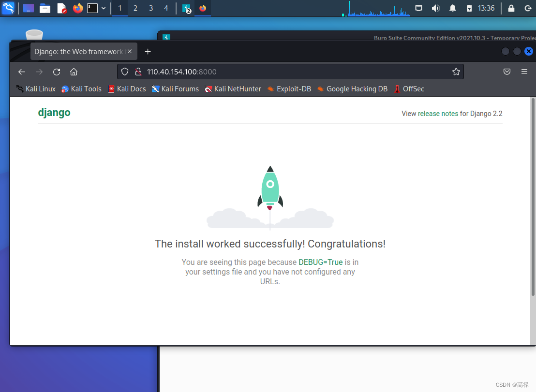Viewport: 536px width, 392px height.
Task: Go forward one page
Action: 39,72
